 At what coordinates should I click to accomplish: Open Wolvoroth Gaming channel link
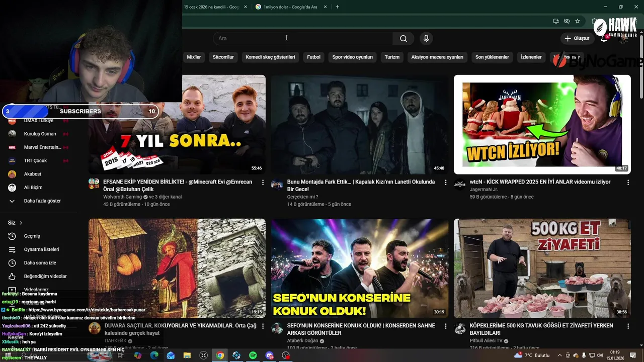[122, 197]
